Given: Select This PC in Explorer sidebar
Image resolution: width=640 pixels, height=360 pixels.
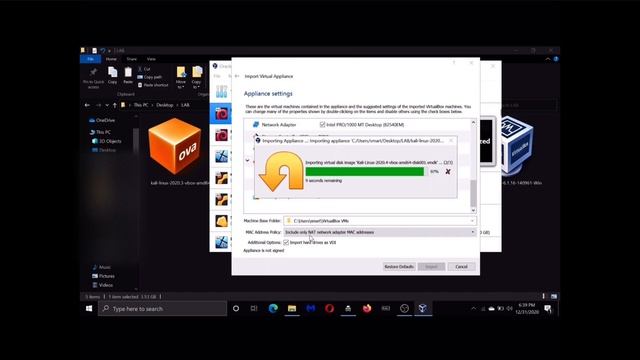Looking at the screenshot, I should tap(100, 132).
